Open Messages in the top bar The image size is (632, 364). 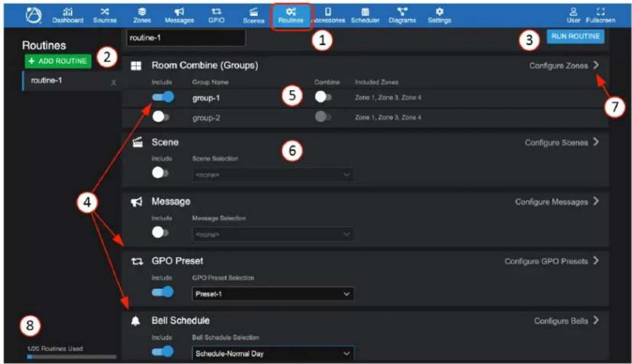(x=179, y=16)
